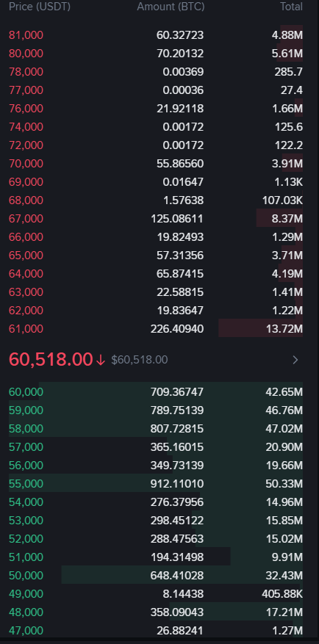The image size is (319, 644).
Task: Select the 66,000 ask price
Action: (26, 237)
